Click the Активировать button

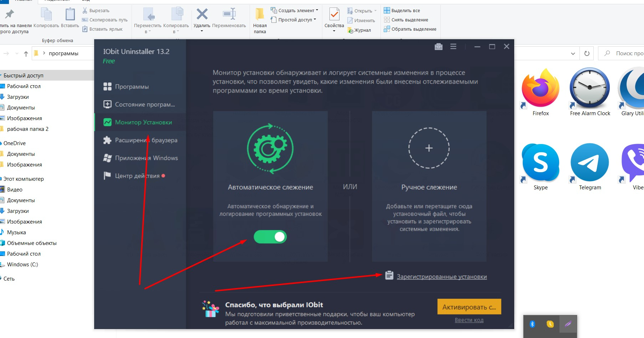[x=469, y=307]
